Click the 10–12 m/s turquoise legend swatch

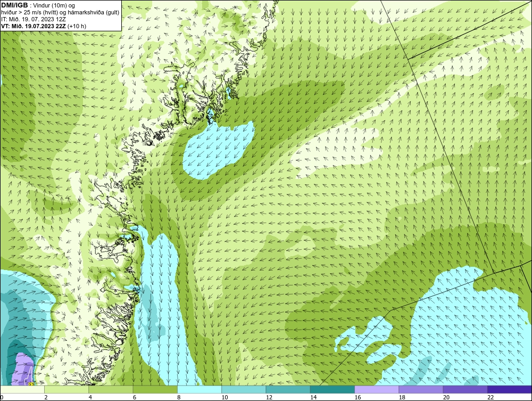coord(244,389)
